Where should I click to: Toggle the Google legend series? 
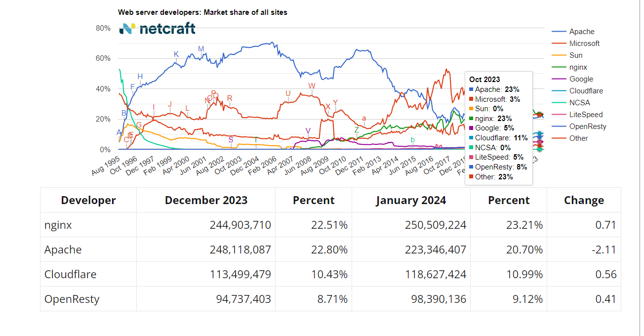(572, 79)
